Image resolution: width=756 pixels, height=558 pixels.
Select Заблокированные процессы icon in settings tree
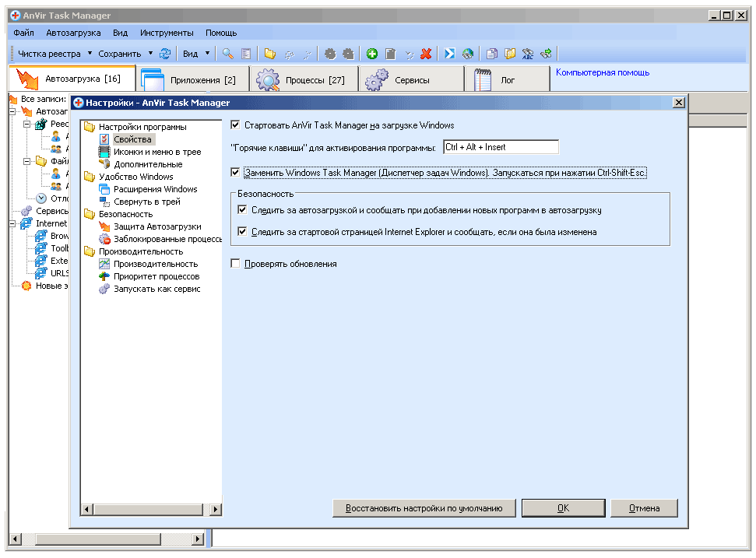pos(104,239)
